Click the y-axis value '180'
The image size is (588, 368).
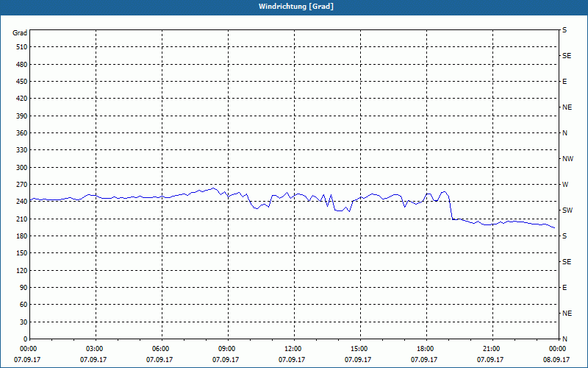(22, 236)
